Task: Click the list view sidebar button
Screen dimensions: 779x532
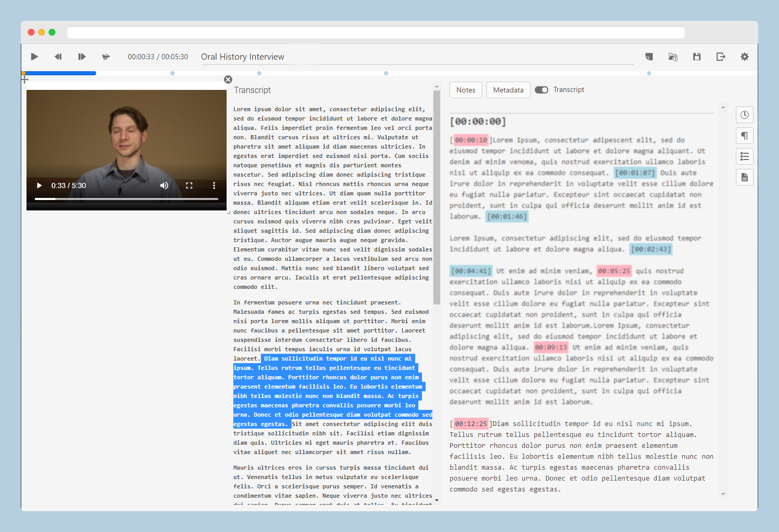Action: (745, 156)
